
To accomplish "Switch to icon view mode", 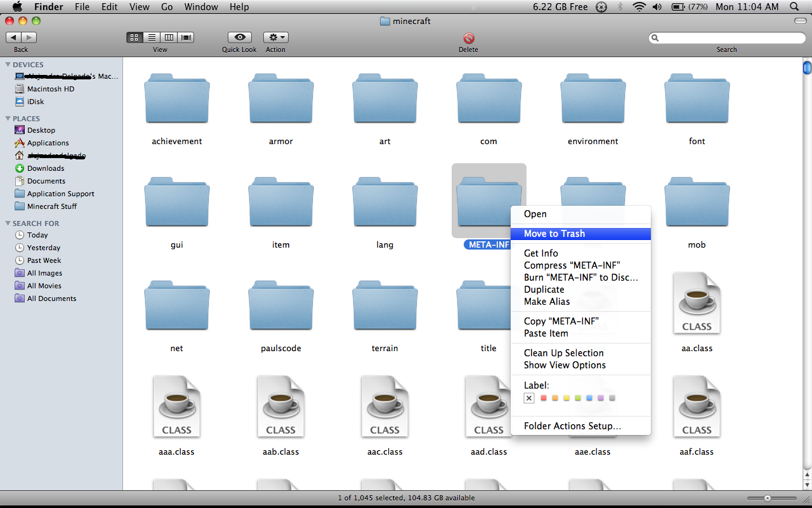I will pyautogui.click(x=134, y=37).
